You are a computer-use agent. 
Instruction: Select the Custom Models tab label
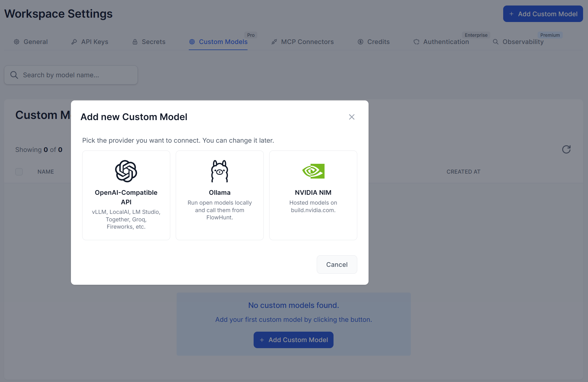click(223, 42)
